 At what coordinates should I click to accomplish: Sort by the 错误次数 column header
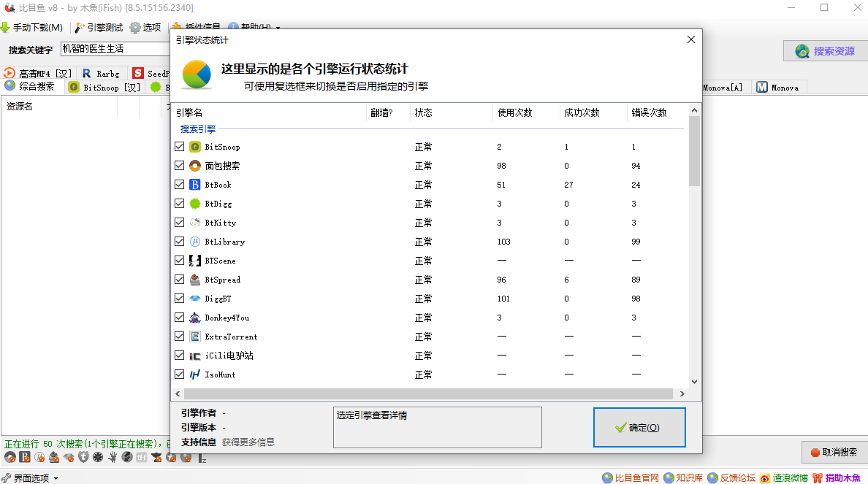658,112
